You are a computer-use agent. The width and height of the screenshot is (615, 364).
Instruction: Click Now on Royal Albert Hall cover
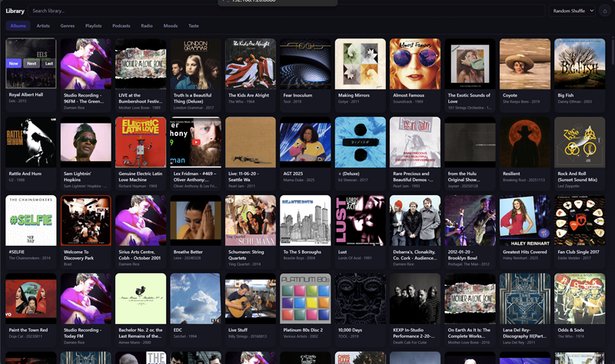point(14,63)
